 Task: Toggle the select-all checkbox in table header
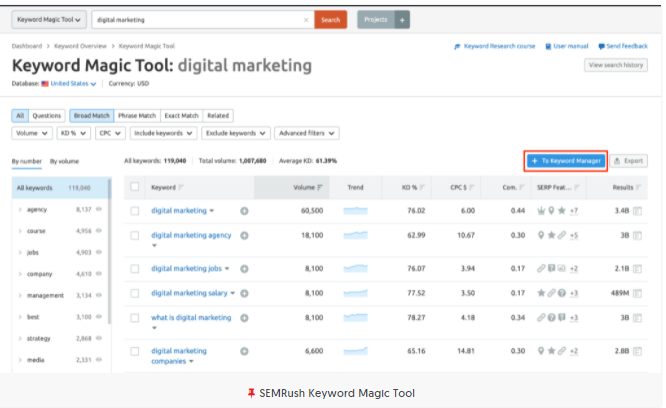135,187
